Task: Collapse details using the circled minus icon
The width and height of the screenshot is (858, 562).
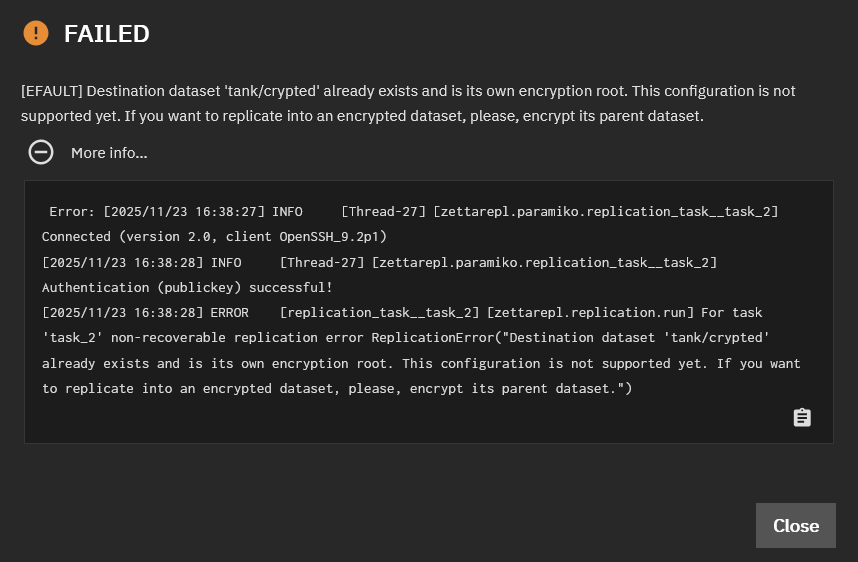Action: [41, 152]
